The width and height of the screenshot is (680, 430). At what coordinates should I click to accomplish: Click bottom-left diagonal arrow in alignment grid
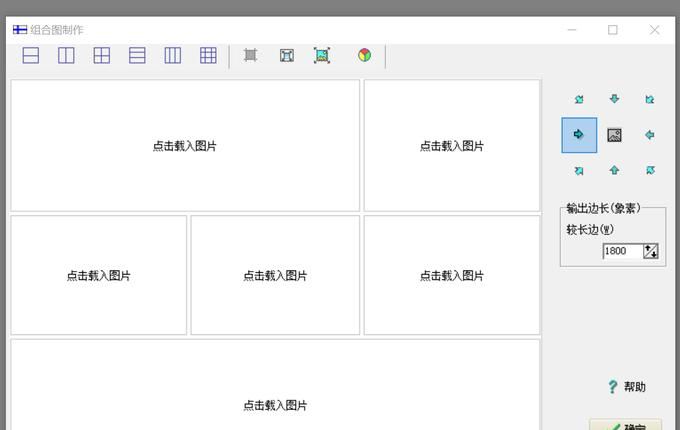tap(579, 170)
